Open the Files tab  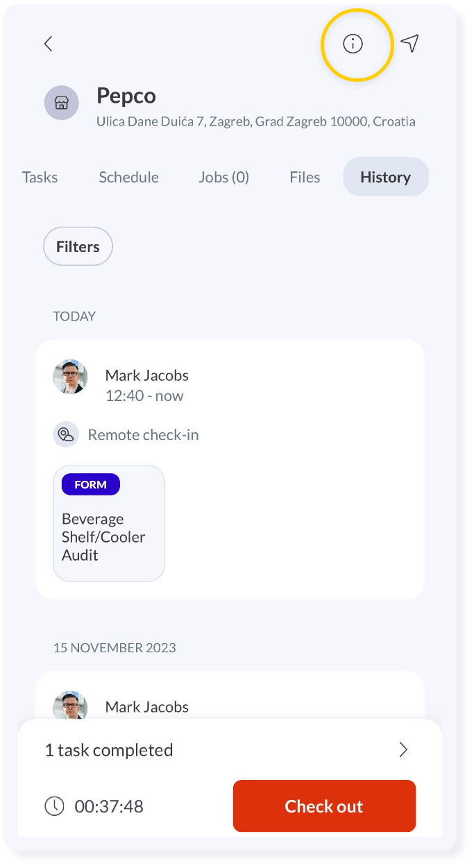305,177
